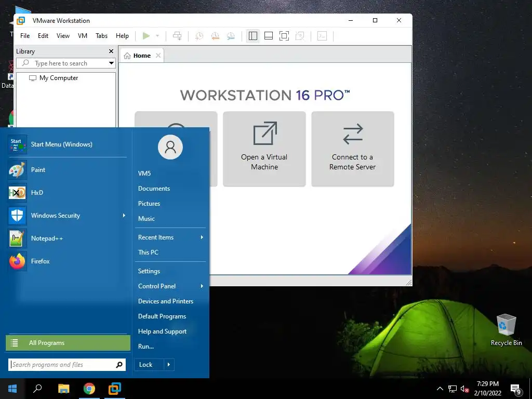Image resolution: width=532 pixels, height=399 pixels.
Task: Launch Firefox from the start menu
Action: (67, 261)
